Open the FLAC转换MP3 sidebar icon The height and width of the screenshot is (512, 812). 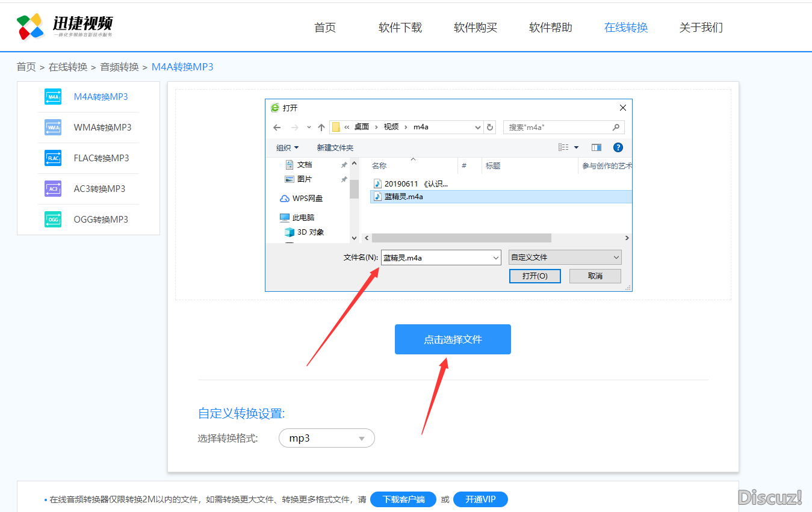coord(53,158)
